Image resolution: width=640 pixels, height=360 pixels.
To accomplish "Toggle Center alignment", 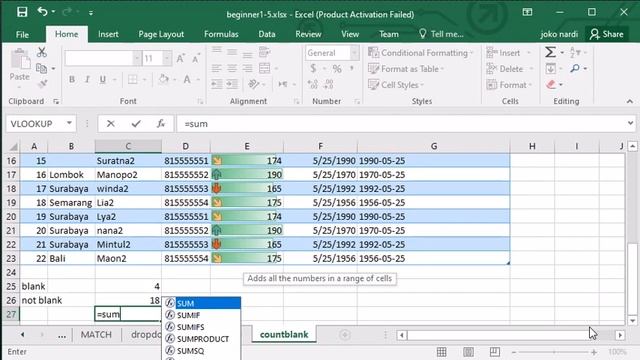I will coord(232,68).
